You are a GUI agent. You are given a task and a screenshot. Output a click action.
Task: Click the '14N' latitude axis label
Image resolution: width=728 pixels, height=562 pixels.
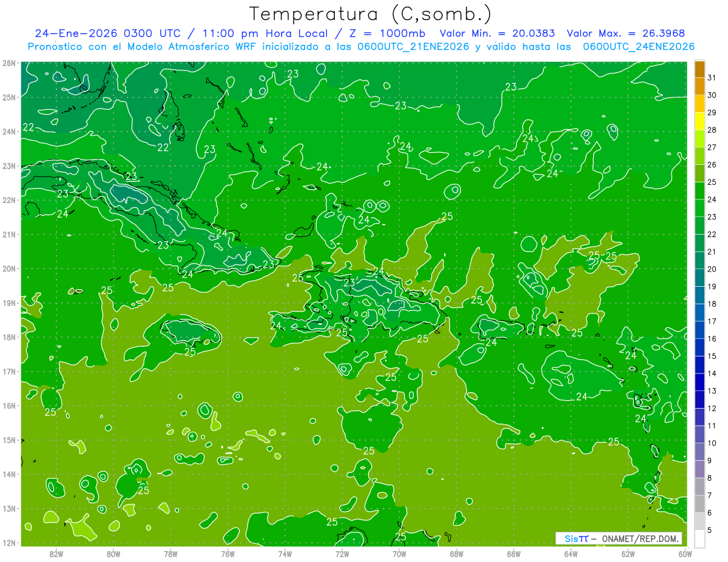8,474
